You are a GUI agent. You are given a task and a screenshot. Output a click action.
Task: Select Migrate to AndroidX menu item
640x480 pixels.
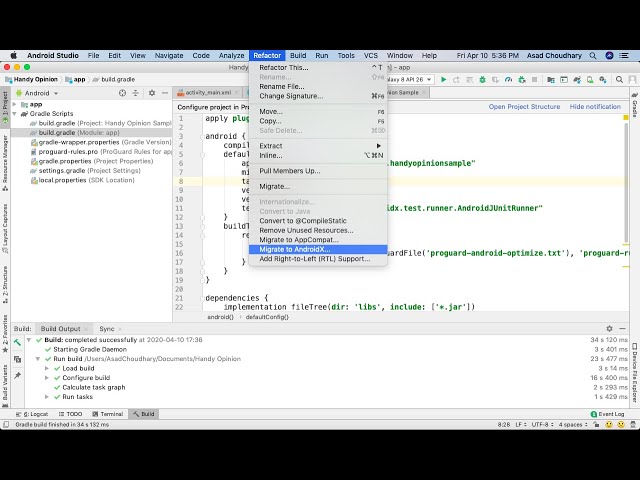coord(318,249)
